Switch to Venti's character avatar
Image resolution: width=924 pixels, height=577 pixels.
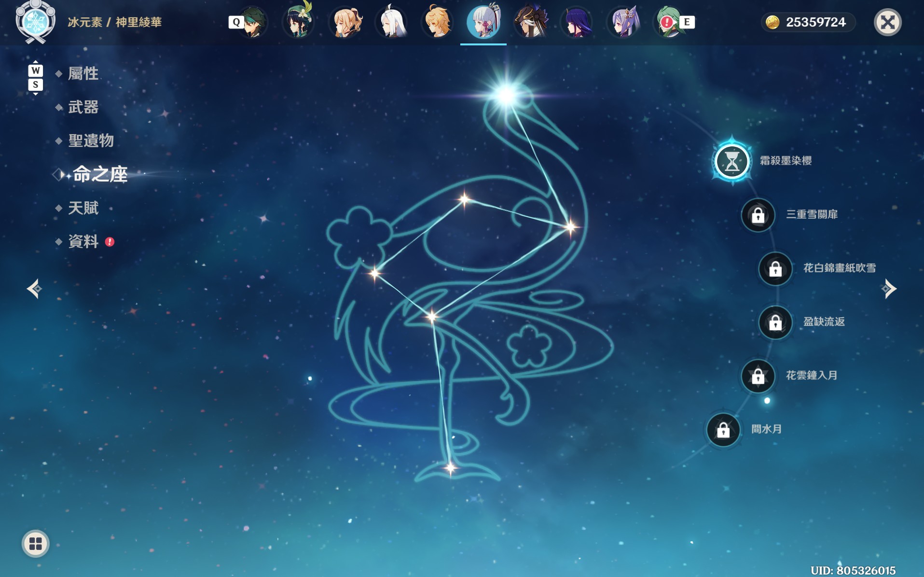pyautogui.click(x=298, y=22)
